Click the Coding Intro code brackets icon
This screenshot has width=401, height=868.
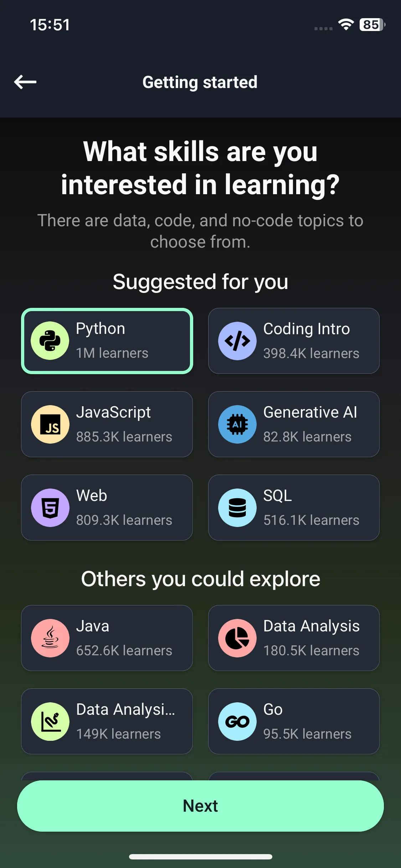coord(237,341)
